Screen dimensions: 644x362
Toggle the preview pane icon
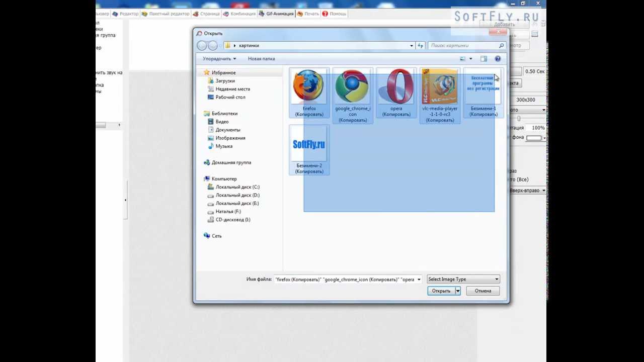click(x=484, y=59)
